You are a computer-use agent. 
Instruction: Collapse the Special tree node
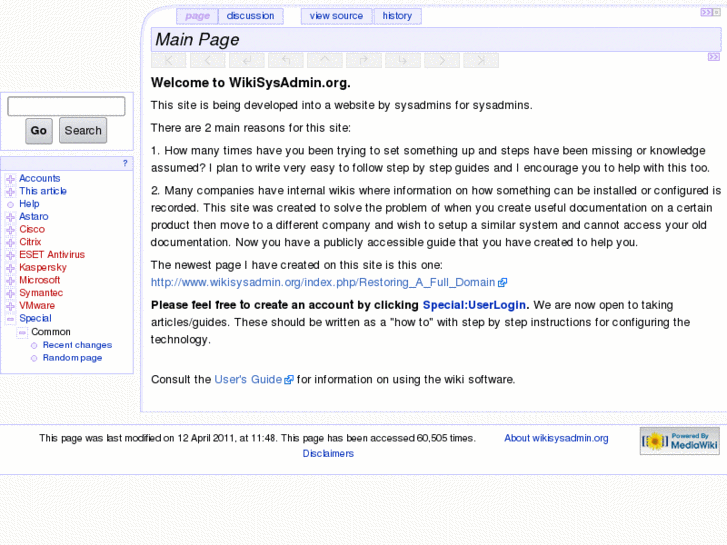tap(10, 319)
